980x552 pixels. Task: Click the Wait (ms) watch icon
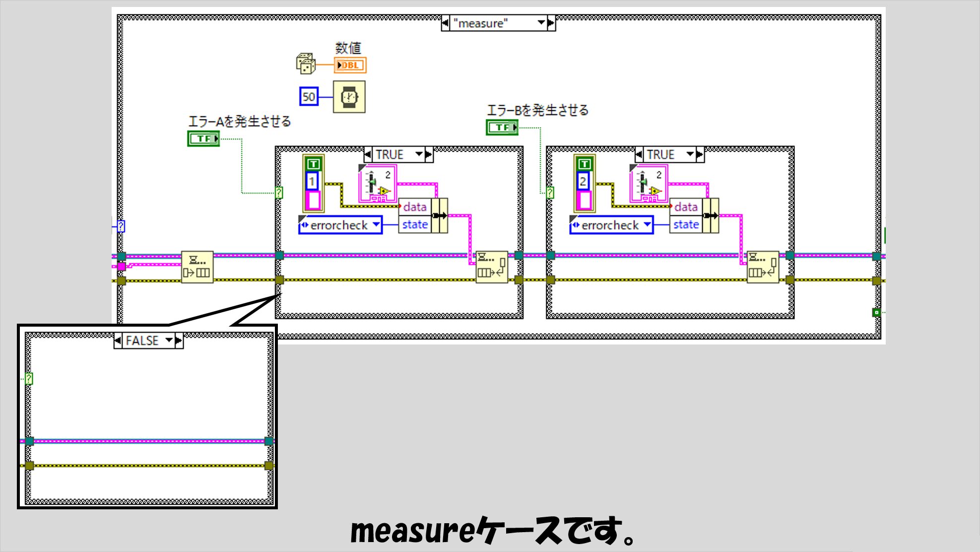[349, 97]
